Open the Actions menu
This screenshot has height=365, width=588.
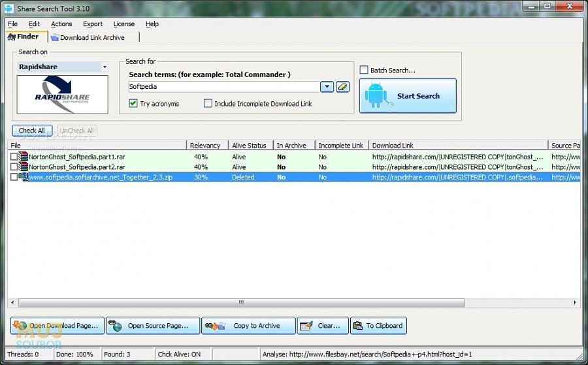pos(61,24)
